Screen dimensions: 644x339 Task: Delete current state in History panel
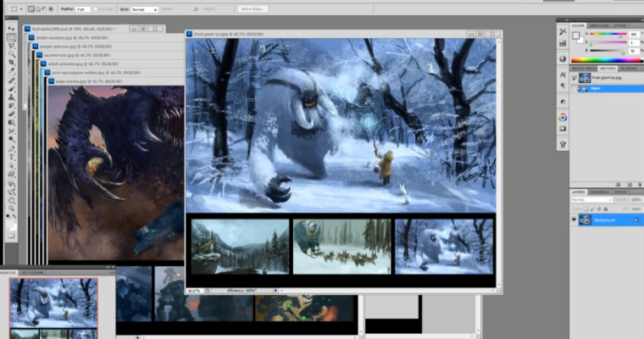coord(639,185)
